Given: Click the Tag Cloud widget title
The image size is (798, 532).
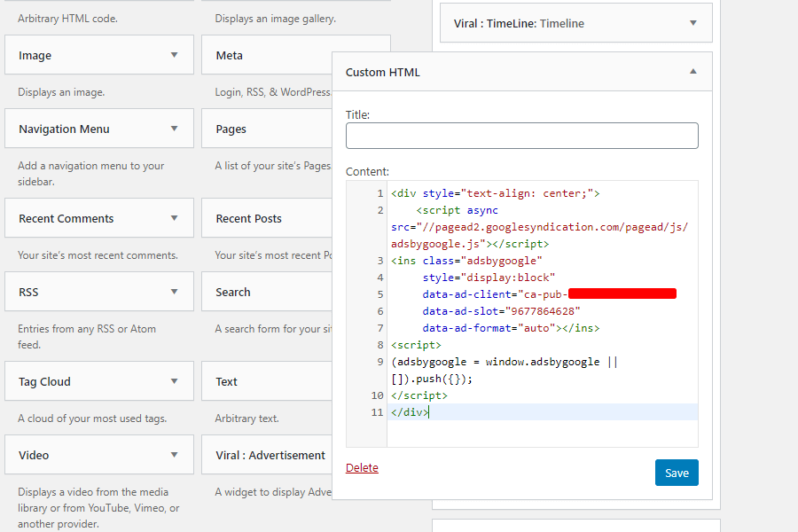Looking at the screenshot, I should point(45,382).
